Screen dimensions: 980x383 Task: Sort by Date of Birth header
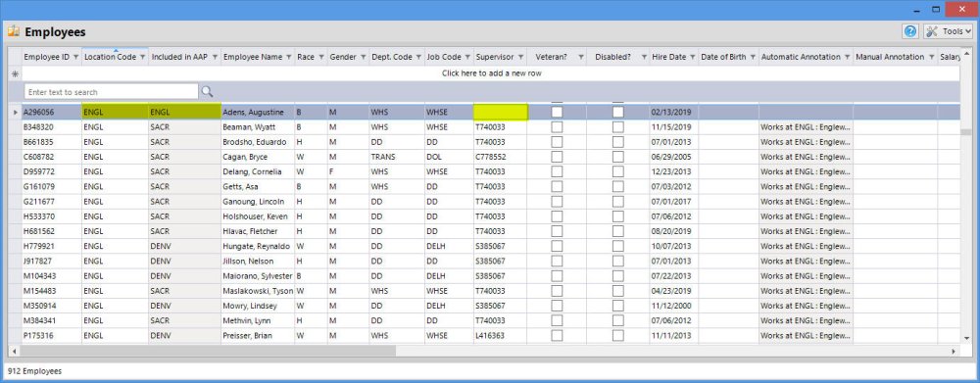click(724, 57)
